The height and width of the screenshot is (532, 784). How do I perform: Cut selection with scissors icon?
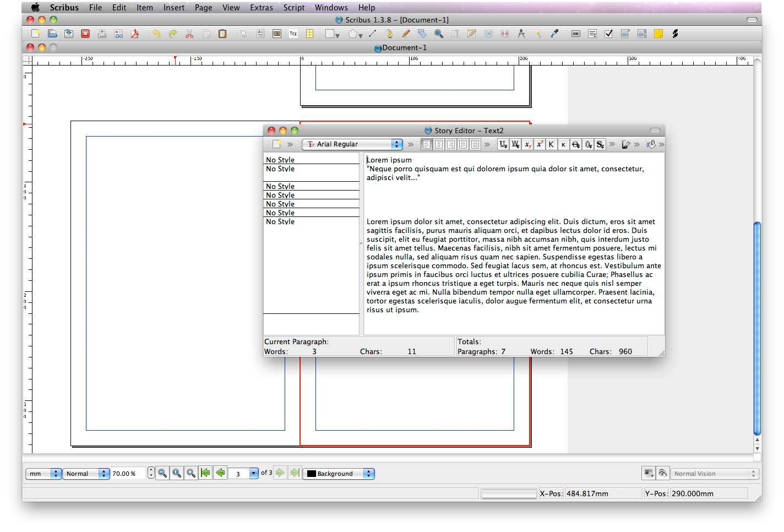click(189, 34)
